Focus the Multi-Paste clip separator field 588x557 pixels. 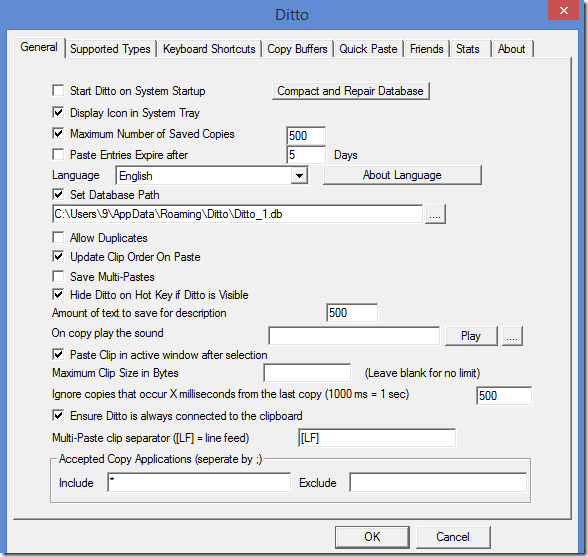tap(377, 438)
